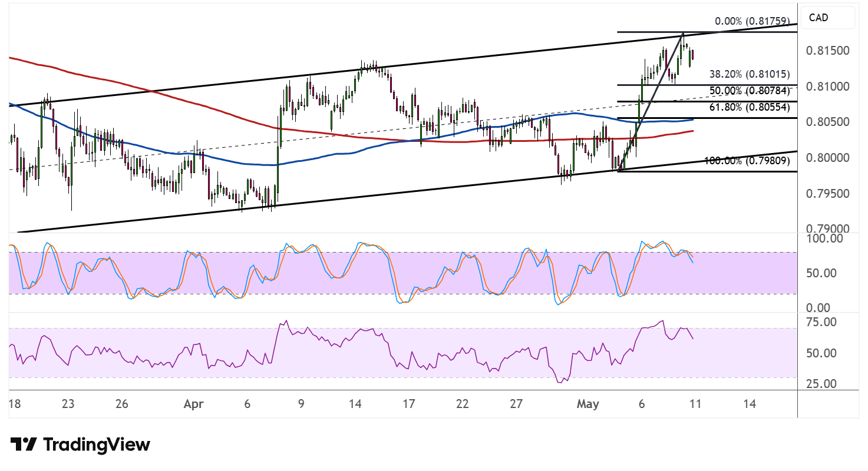Click the 26 date label
This screenshot has width=868, height=471.
122,404
